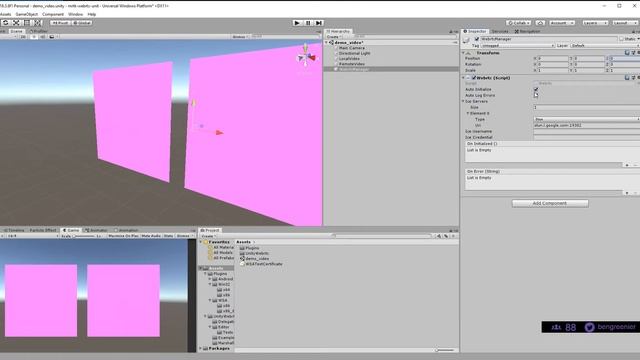Open the GameObject menu
Screen dimensions: 640x360
27,14
